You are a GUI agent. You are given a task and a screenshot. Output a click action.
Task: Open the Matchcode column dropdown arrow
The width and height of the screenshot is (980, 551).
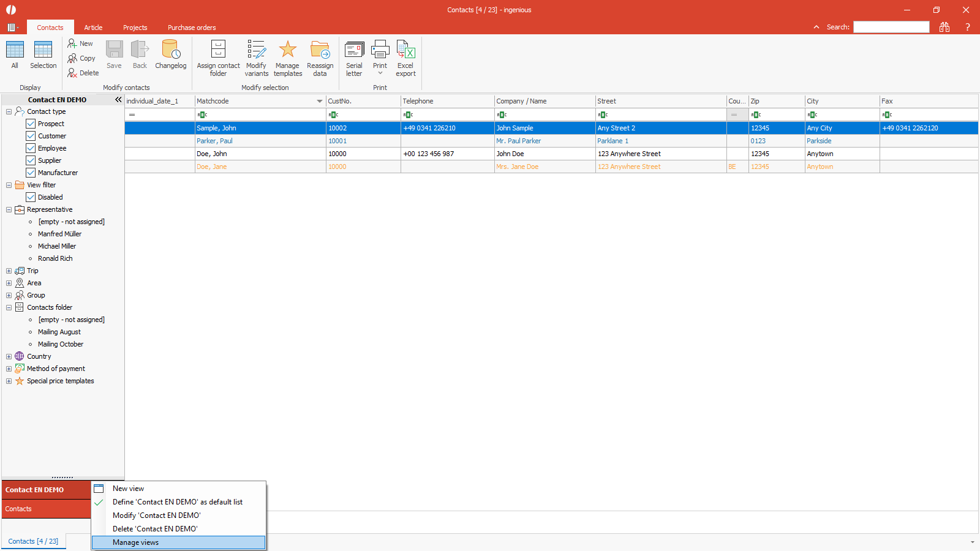[319, 101]
